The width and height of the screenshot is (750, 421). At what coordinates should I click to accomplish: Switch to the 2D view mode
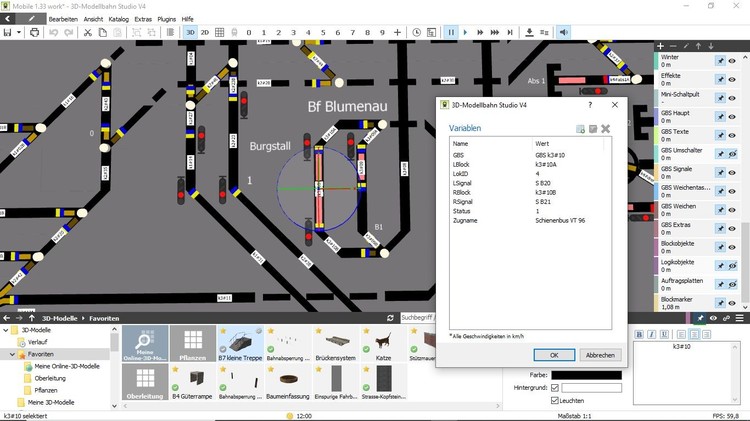pyautogui.click(x=205, y=32)
